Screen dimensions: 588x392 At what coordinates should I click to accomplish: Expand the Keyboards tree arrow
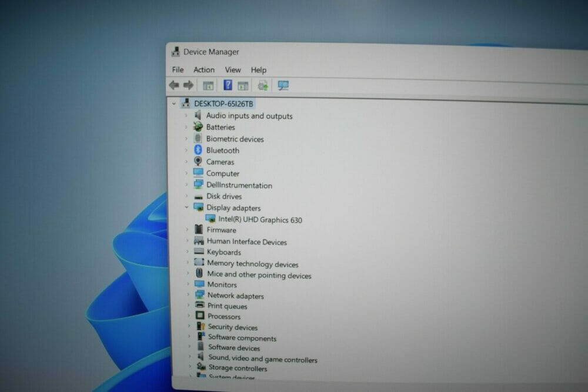coord(187,252)
